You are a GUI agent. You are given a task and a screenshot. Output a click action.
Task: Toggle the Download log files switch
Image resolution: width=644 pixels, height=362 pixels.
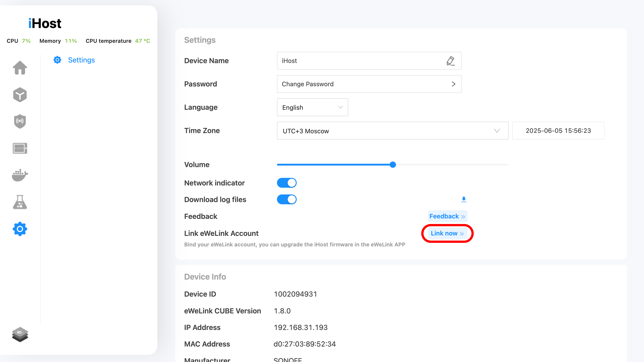pos(287,200)
